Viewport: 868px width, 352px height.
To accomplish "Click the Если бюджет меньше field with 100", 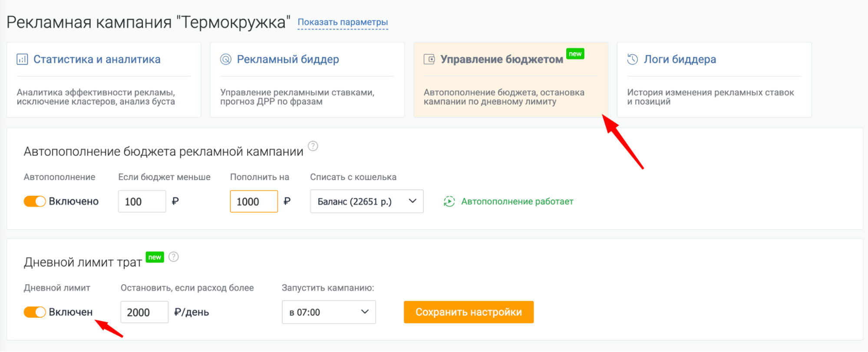I will [142, 201].
